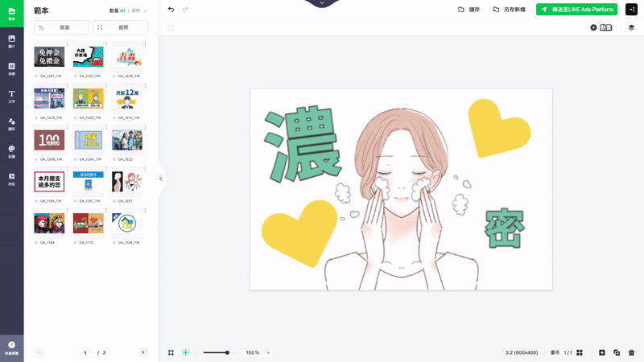This screenshot has height=362, width=644.
Task: Tick the select-all checkbox above canvas
Action: 171,27
